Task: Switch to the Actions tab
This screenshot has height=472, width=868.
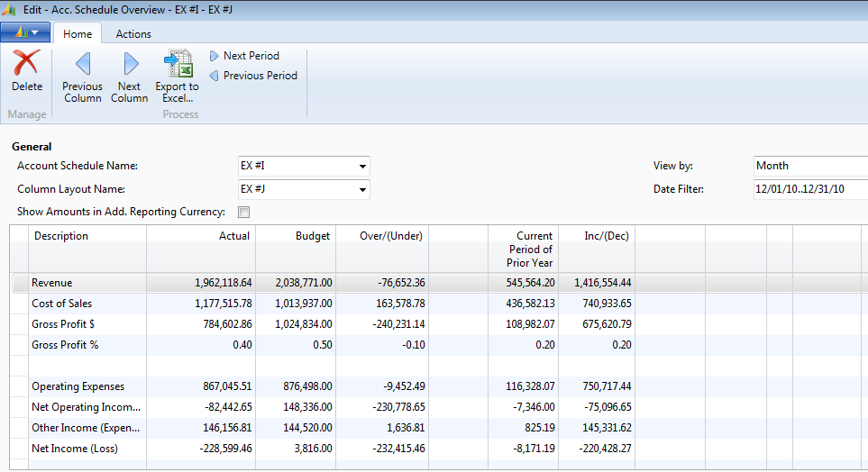Action: pos(133,33)
